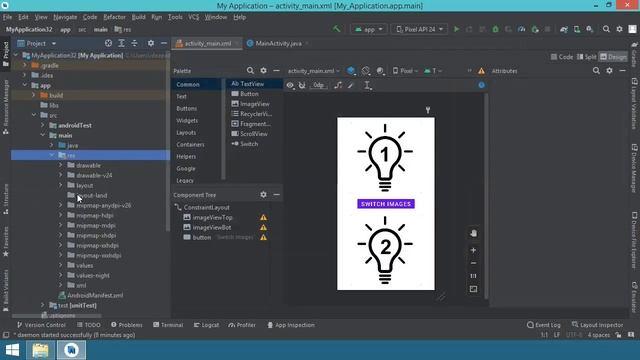Switch to Split view mode
The image size is (640, 360).
[x=587, y=57]
